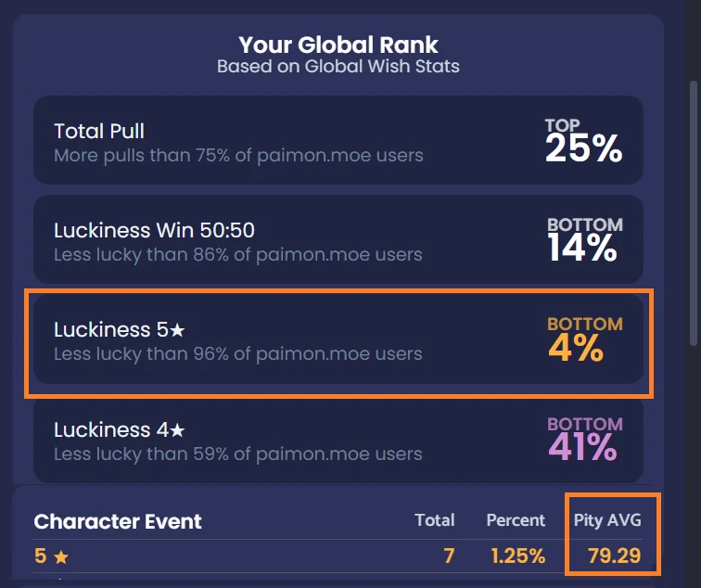Select the 79.29 pity average value
701x588 pixels.
(x=614, y=556)
